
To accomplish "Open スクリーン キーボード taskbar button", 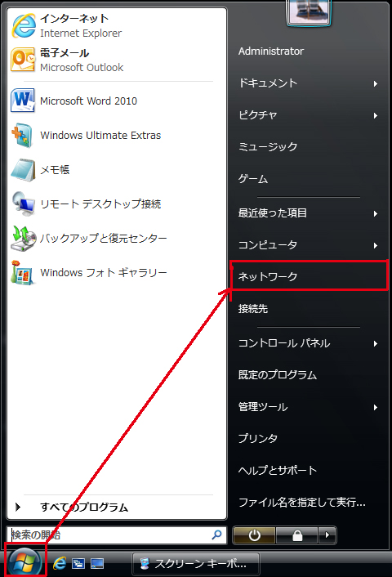I will coord(195,563).
